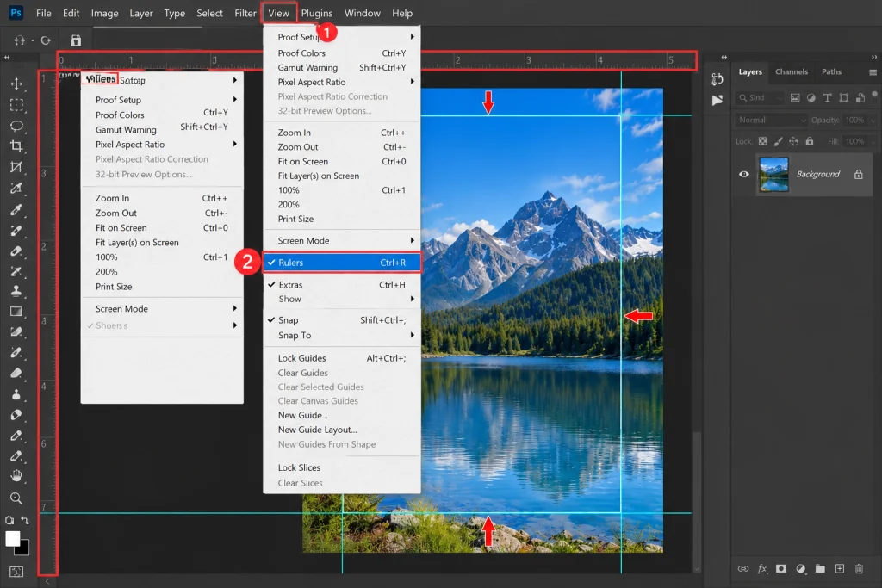Swap foreground and background colors

(x=25, y=521)
